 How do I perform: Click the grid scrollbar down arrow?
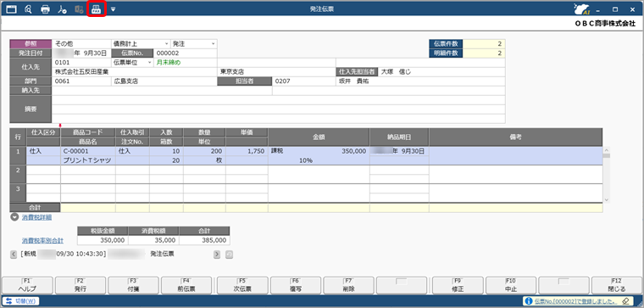606,199
